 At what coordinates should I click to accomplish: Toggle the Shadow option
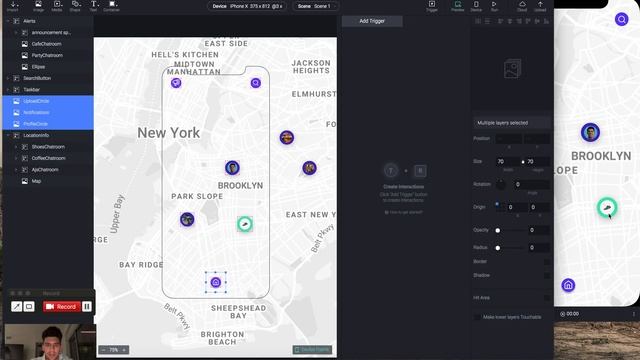coord(547,276)
